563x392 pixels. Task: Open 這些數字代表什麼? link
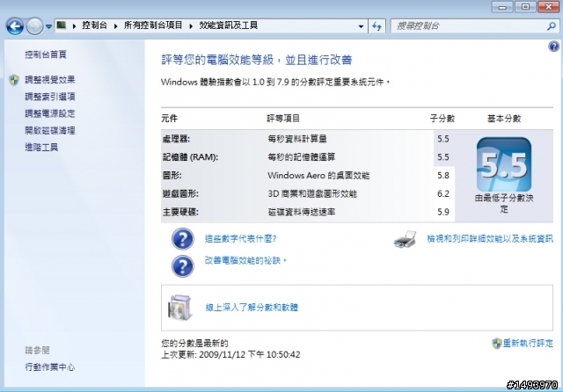tap(240, 238)
